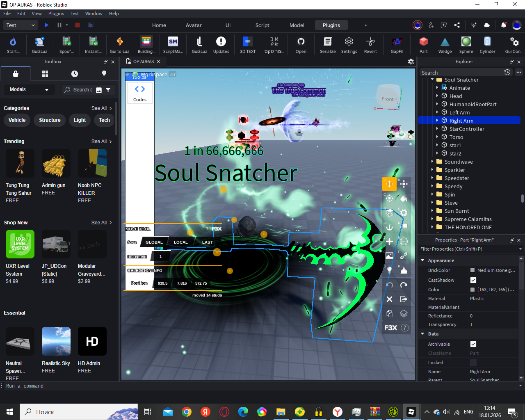
Task: Select the F3X Paint bucket tool
Action: tap(404, 199)
